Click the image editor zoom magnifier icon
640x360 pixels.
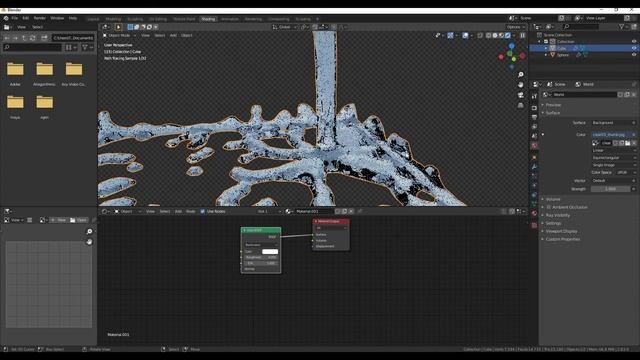[89, 231]
